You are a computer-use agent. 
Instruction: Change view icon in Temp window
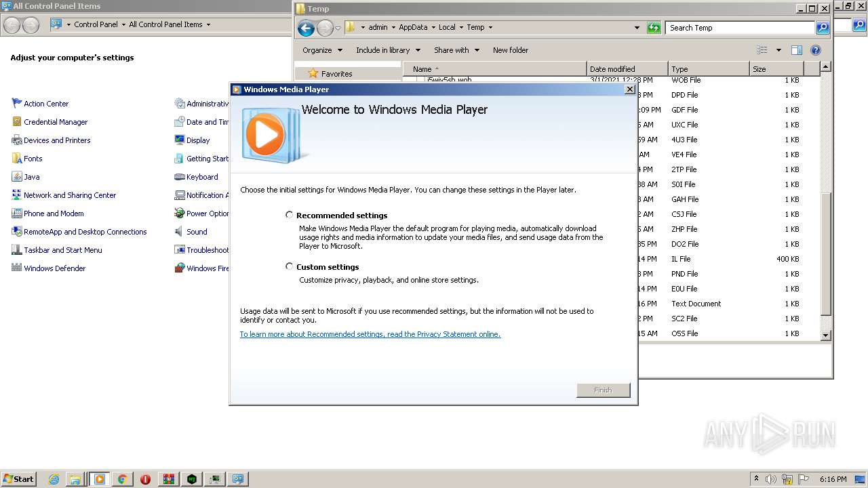pyautogui.click(x=762, y=50)
